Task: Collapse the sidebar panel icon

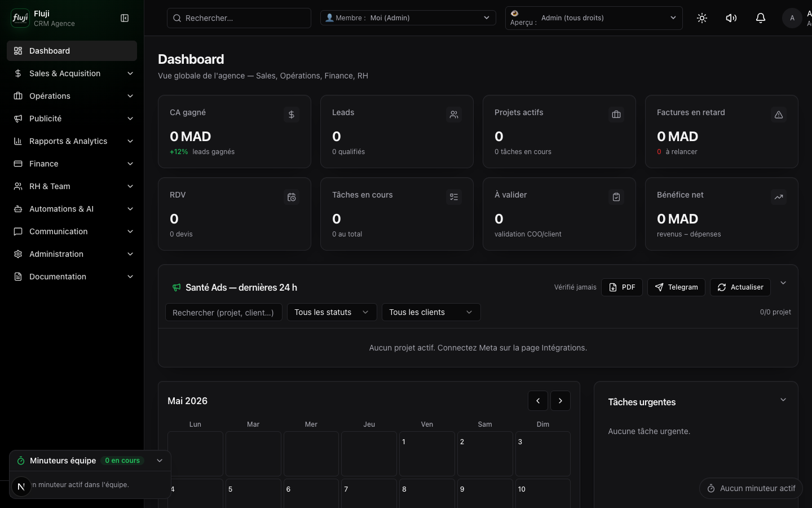Action: coord(125,18)
